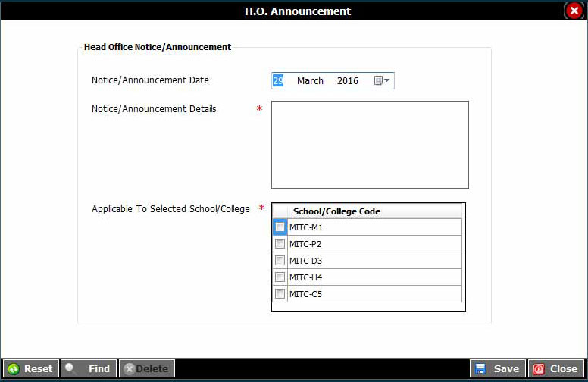Focus the Notice/Announcement Details text box
Image resolution: width=588 pixels, height=382 pixels.
370,145
